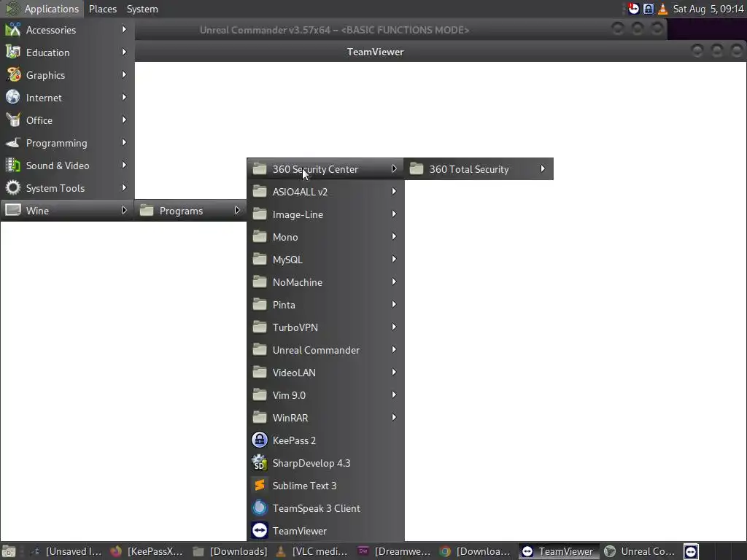Expand the TurboVPN submenu arrow
Image resolution: width=747 pixels, height=560 pixels.
[393, 327]
